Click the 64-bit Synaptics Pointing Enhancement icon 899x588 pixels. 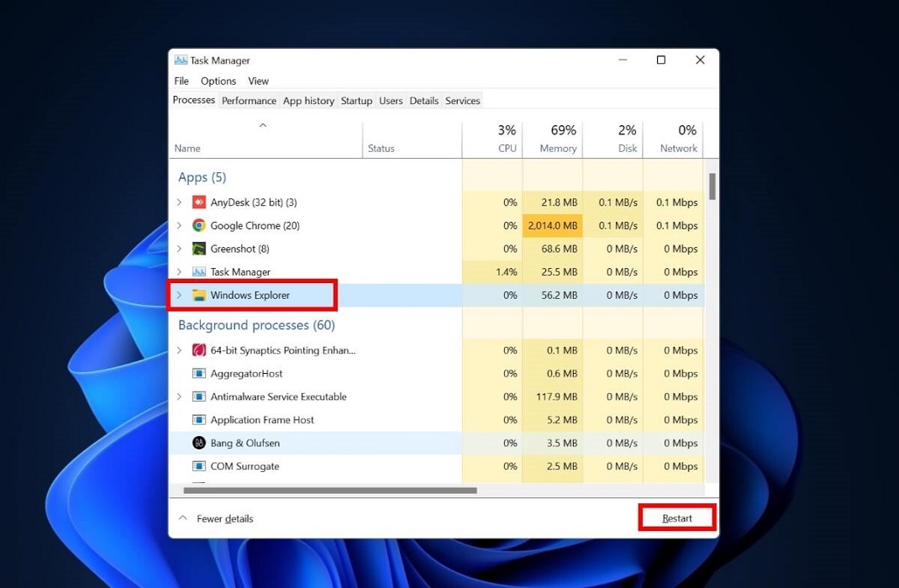tap(198, 350)
